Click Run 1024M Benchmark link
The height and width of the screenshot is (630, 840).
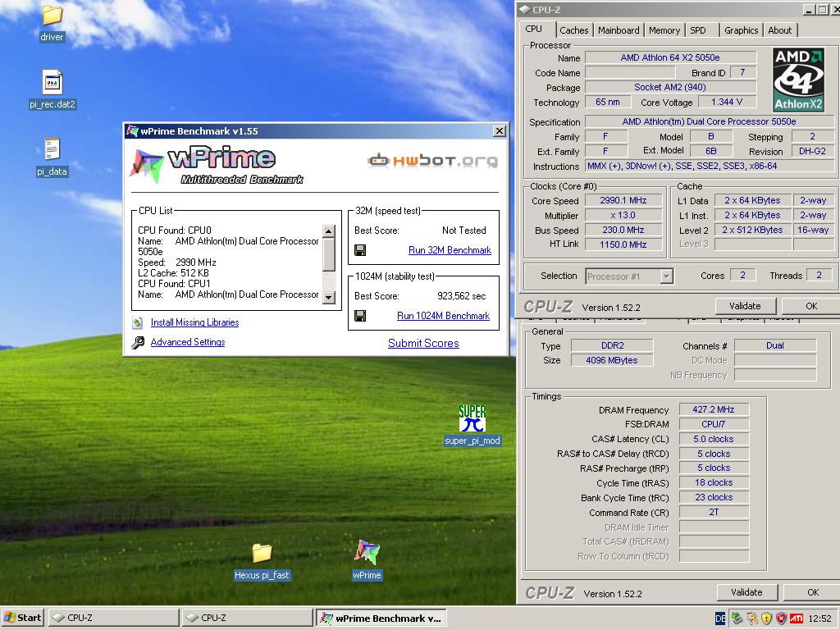[443, 316]
